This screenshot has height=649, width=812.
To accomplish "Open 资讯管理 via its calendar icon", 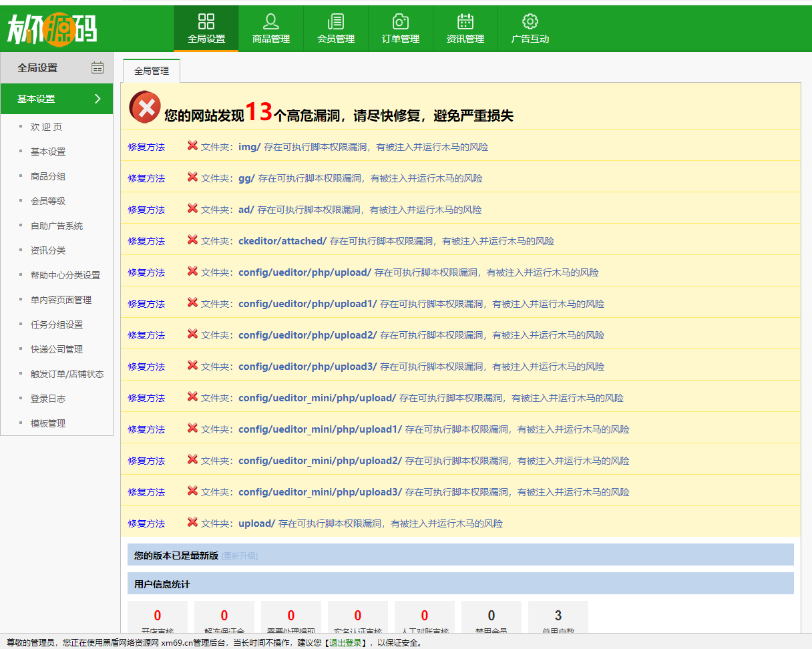I will (465, 21).
